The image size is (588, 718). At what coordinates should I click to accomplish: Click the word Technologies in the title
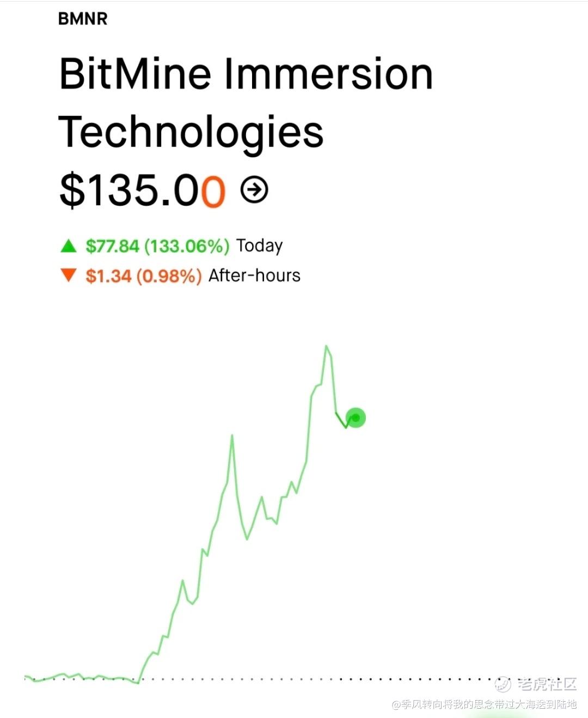point(191,132)
